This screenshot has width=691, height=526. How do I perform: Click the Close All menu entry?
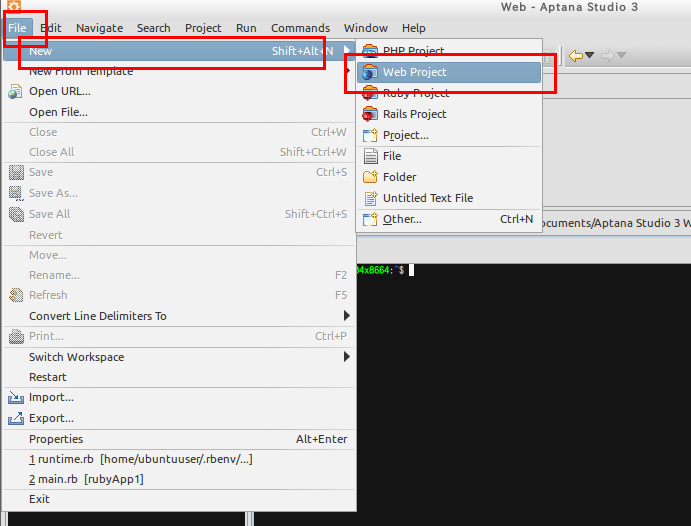[x=178, y=152]
